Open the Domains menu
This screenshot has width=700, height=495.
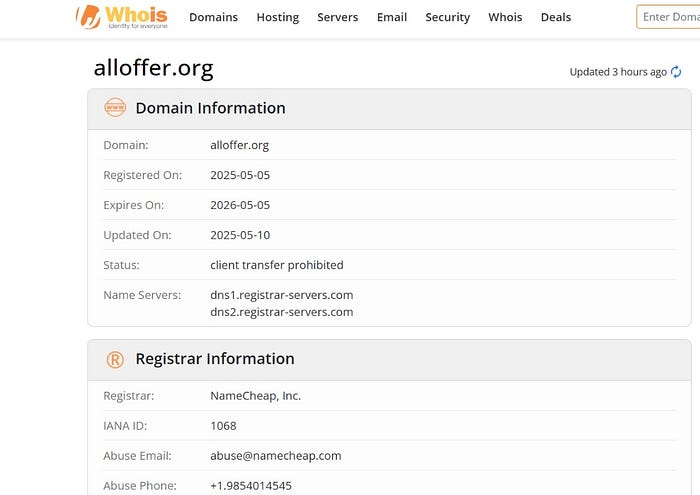213,17
